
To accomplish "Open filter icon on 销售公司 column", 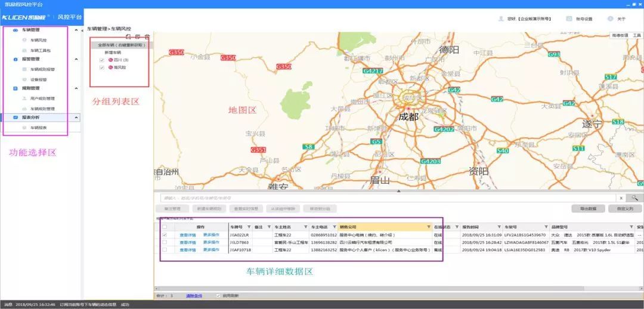I will coord(428,227).
